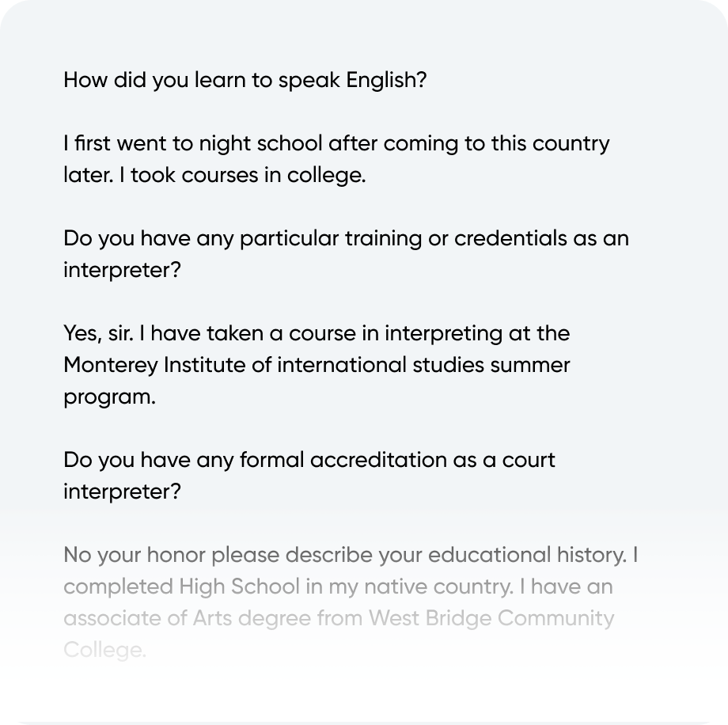This screenshot has width=728, height=725.
Task: Click the text 'later. I took courses in college.'
Action: 214,175
